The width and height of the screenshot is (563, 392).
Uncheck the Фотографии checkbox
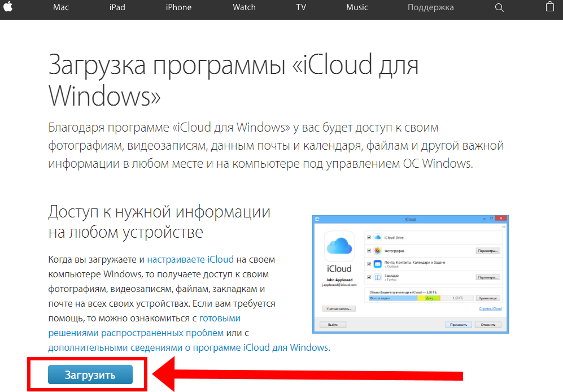coord(369,251)
